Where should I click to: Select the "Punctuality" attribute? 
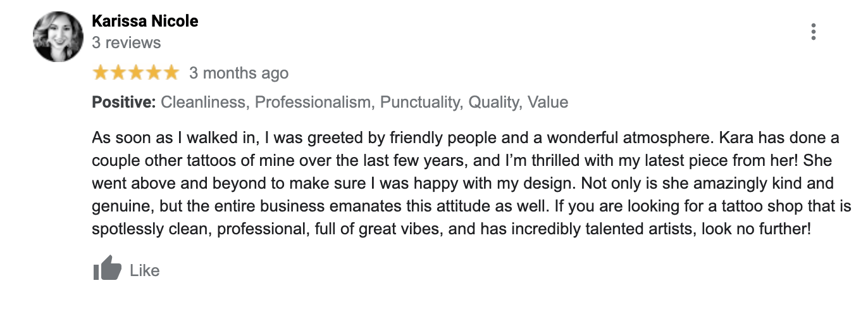(419, 103)
